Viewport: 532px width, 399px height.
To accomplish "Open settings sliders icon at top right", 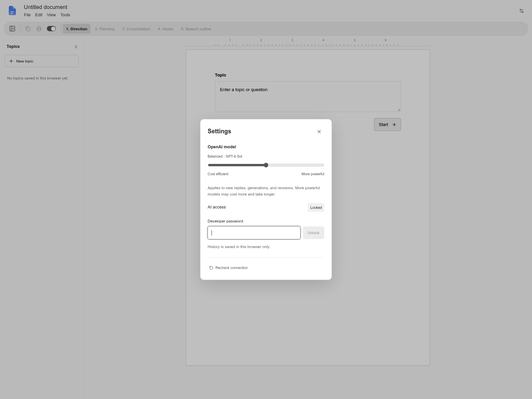I will [521, 11].
